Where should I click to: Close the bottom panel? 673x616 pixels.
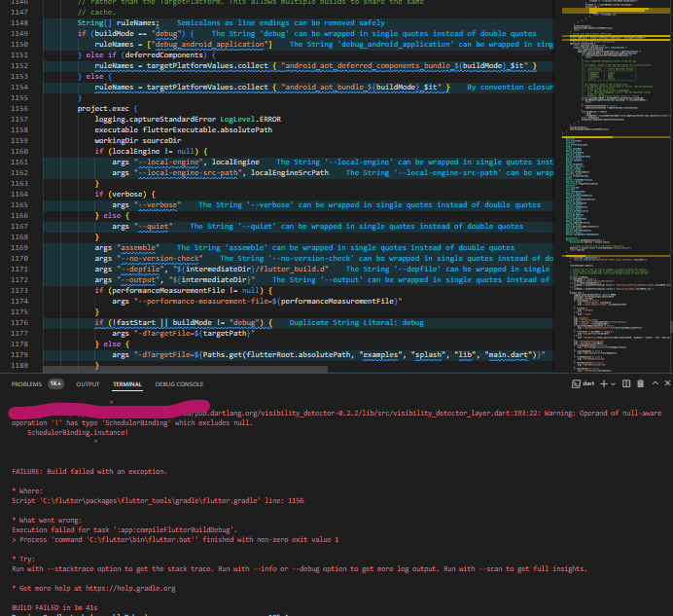click(x=667, y=383)
